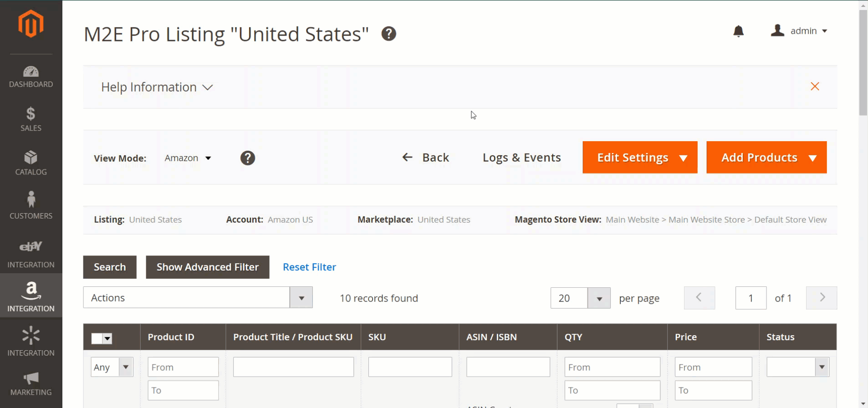Screen dimensions: 868x408
Task: Expand the Help Information section
Action: [x=157, y=87]
